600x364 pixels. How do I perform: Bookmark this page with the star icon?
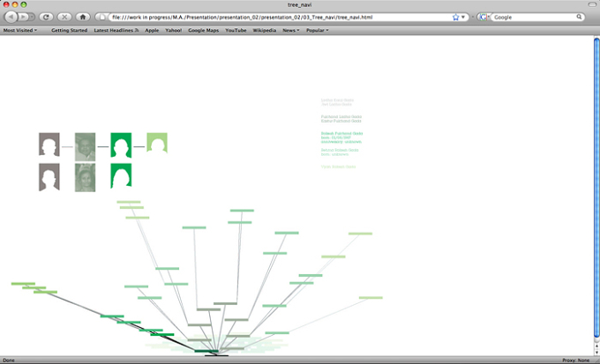click(455, 18)
